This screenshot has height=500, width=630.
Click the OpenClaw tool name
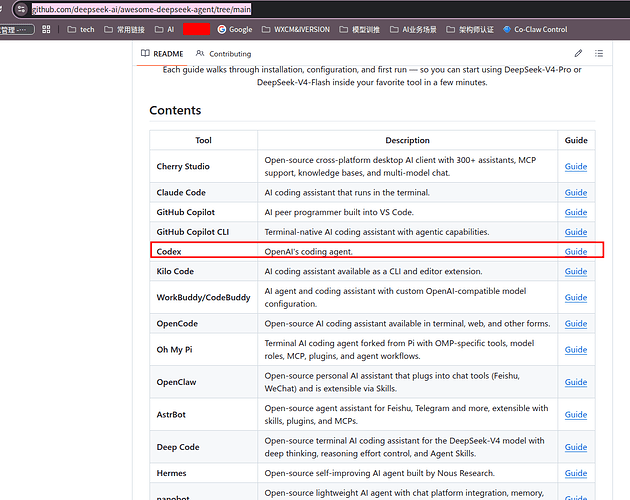click(x=176, y=382)
